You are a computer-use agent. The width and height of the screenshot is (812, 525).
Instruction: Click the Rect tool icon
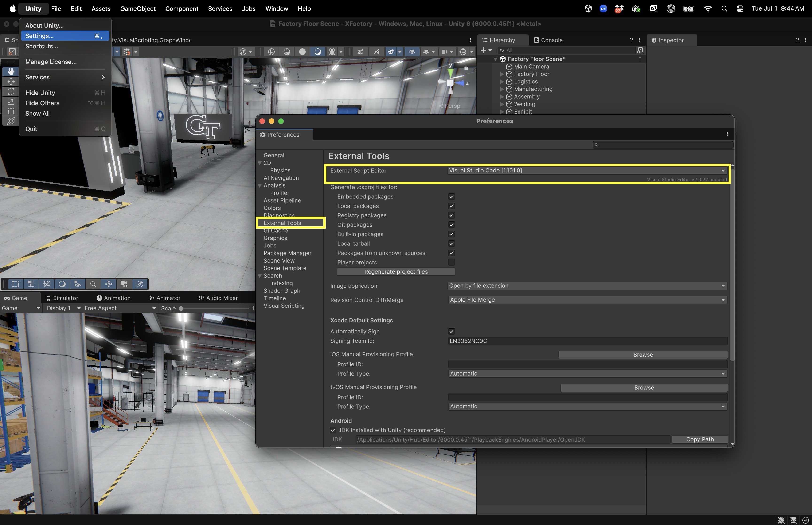pyautogui.click(x=11, y=111)
